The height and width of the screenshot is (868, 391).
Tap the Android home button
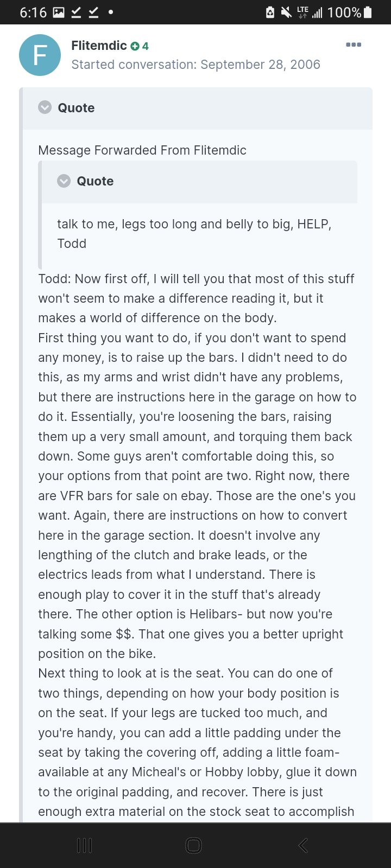[194, 845]
